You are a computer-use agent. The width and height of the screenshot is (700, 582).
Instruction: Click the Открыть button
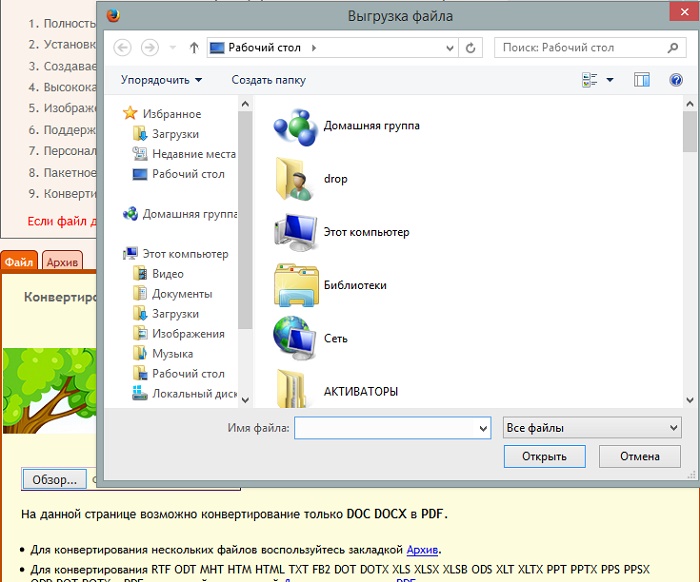(543, 457)
